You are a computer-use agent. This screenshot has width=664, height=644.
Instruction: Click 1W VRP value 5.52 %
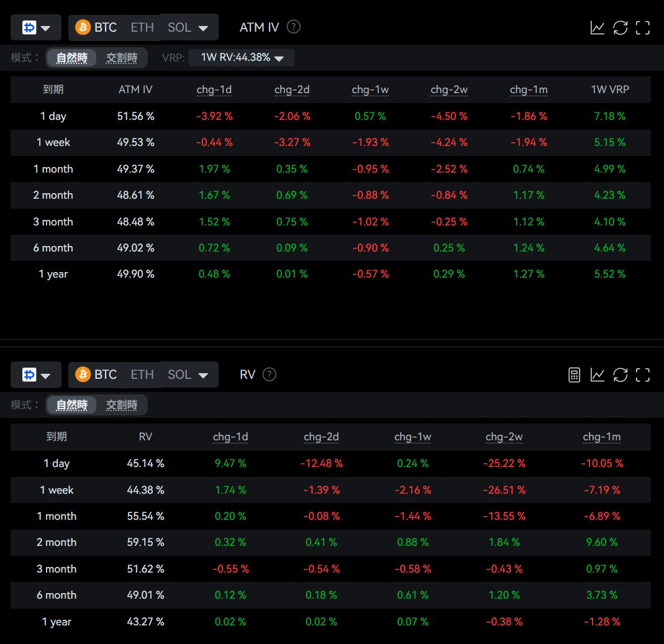click(610, 274)
